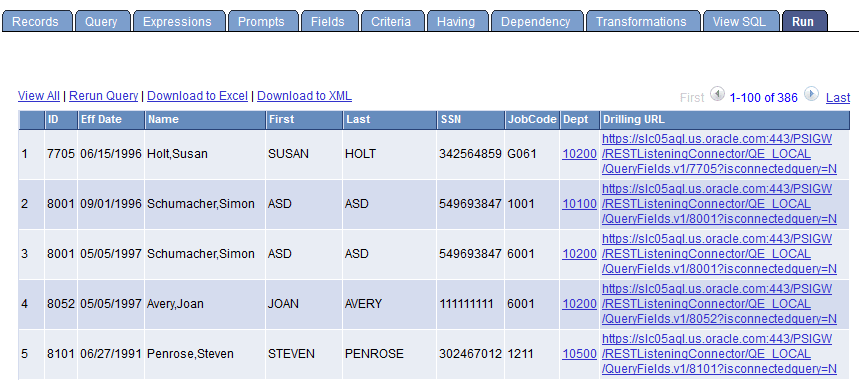
Task: Open Dept 10200 link in row 3
Action: (579, 254)
